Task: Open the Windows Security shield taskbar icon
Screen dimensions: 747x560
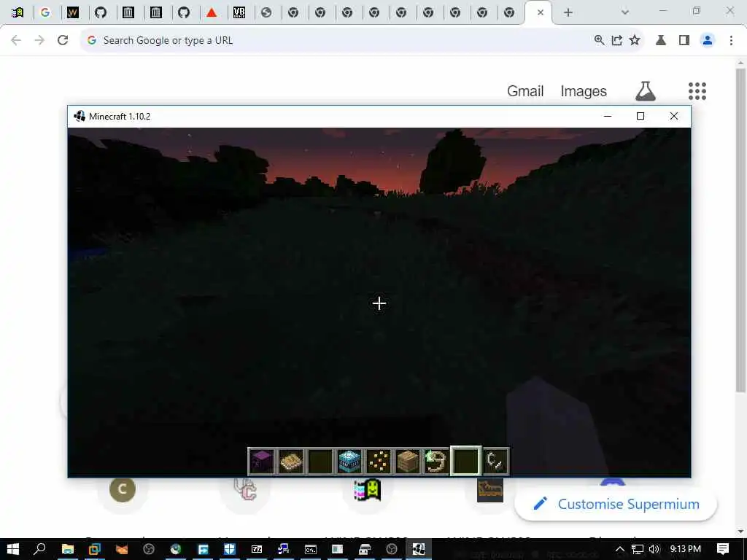Action: 230,549
